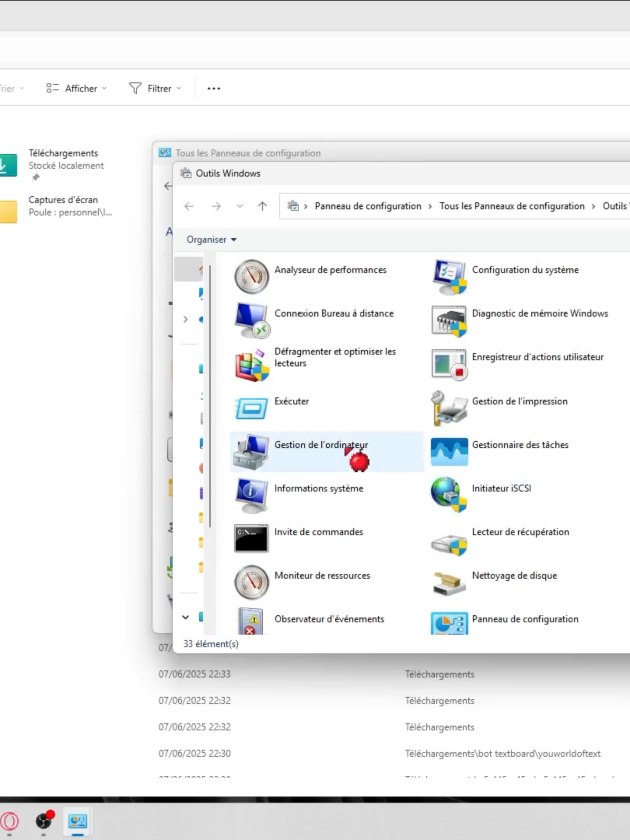Open Configuration du système icon
Image resolution: width=630 pixels, height=840 pixels.
[449, 277]
